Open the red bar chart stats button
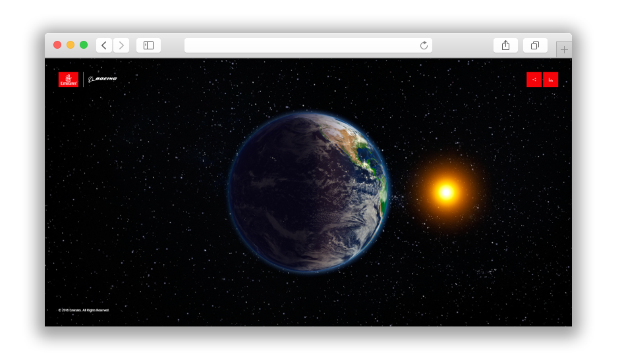The image size is (622, 364). click(551, 80)
